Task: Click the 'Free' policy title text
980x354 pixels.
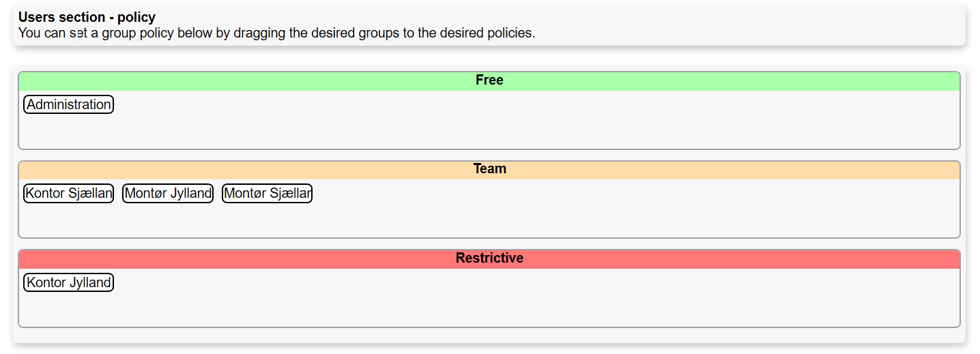Action: point(489,80)
